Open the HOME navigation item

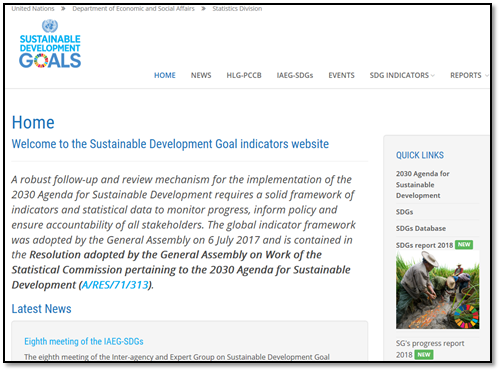tap(165, 75)
